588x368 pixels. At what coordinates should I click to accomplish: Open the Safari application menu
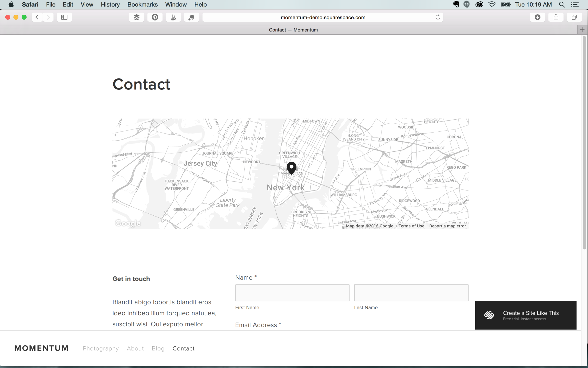[30, 4]
